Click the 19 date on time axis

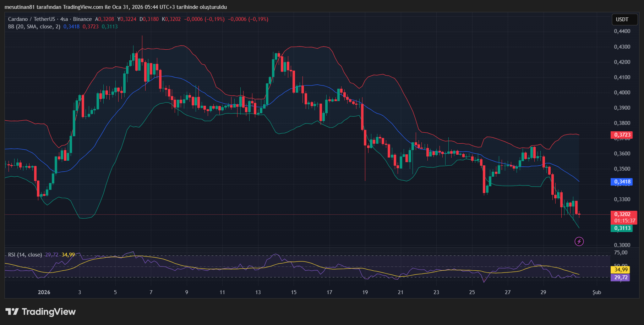[x=365, y=292]
